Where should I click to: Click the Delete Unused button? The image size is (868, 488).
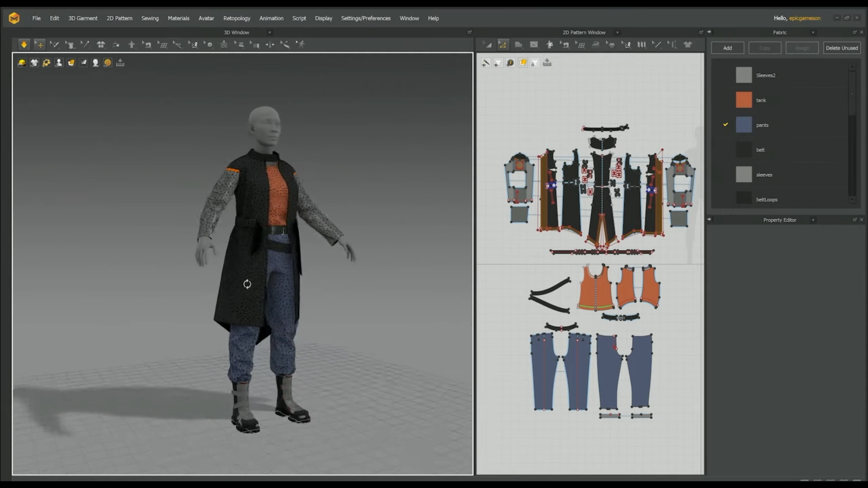pyautogui.click(x=842, y=48)
